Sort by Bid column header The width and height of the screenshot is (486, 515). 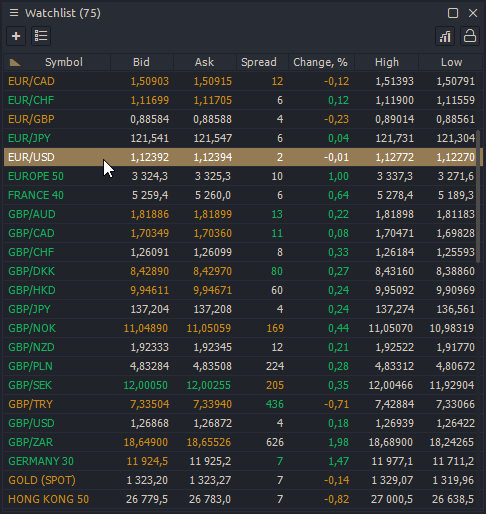(x=141, y=62)
